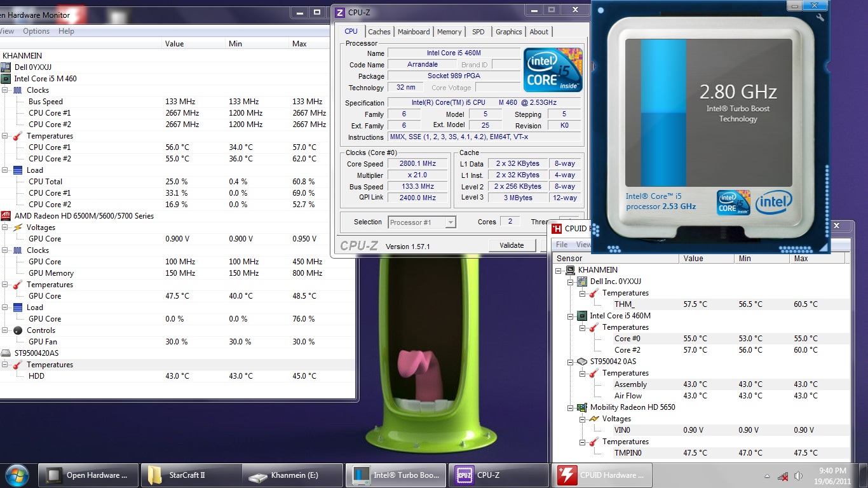Open Turbo Boost gadget options wrench

point(820,18)
